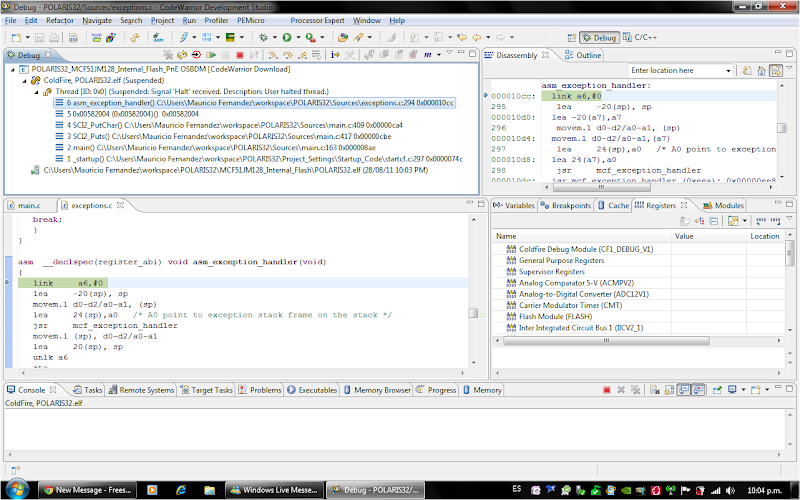Toggle Scroll Lock in Console toolbar
Viewport: 800px width, 500px height.
671,390
